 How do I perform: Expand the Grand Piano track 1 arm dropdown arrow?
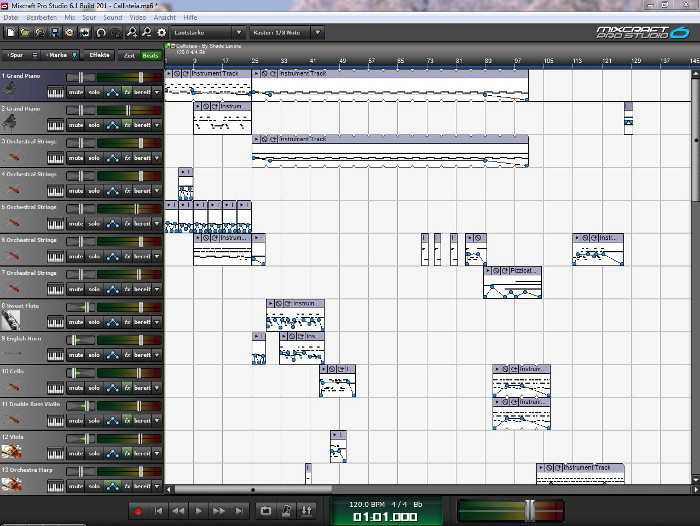point(157,92)
